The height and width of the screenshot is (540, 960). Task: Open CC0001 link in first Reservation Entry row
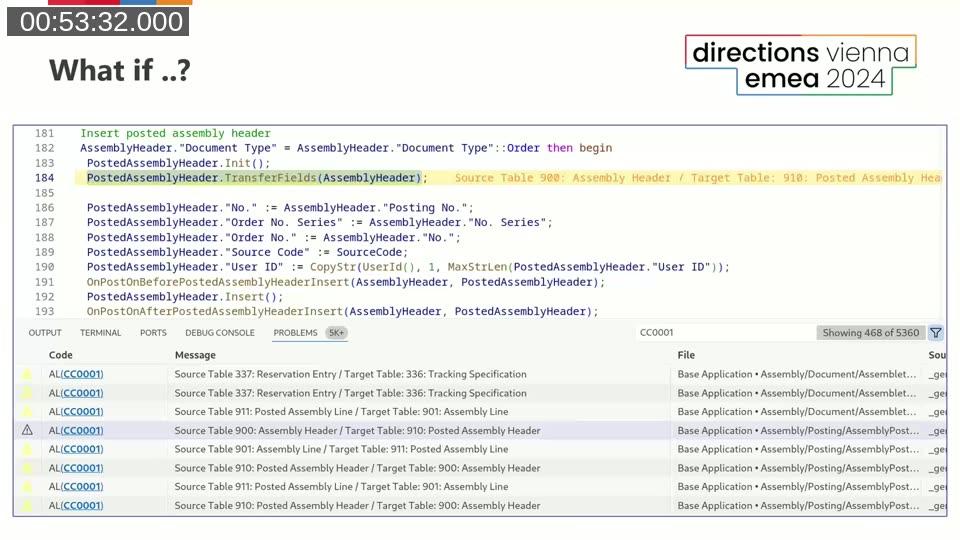(x=82, y=374)
